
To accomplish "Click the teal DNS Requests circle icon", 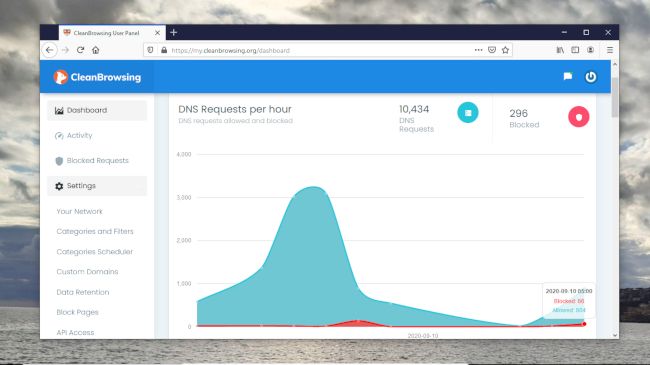I will [468, 113].
